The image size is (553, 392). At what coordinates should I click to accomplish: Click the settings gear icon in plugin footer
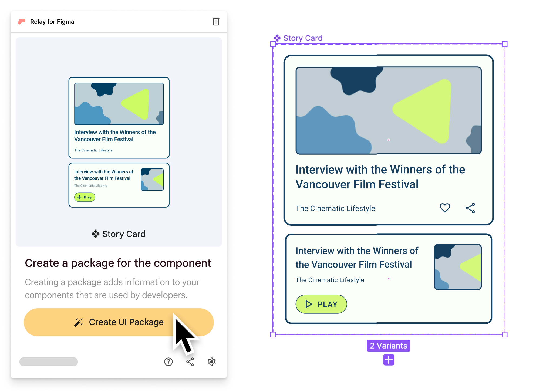212,361
